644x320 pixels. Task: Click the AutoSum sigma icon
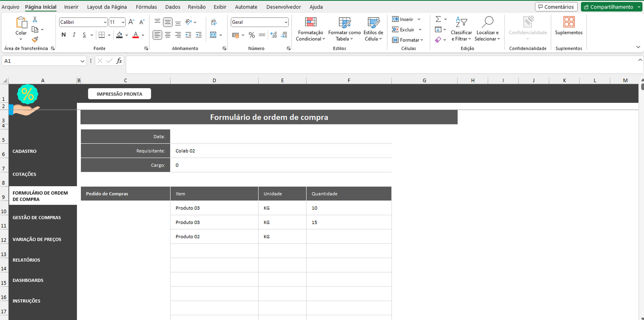click(438, 19)
